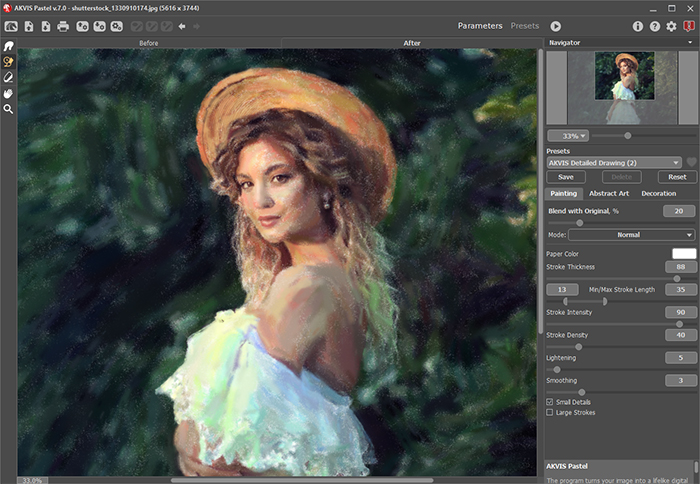Image resolution: width=700 pixels, height=484 pixels.
Task: Select the Eraser tool in left toolbar
Action: 9,77
